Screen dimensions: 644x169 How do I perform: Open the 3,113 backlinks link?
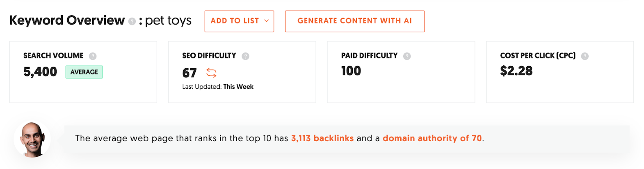(x=322, y=138)
